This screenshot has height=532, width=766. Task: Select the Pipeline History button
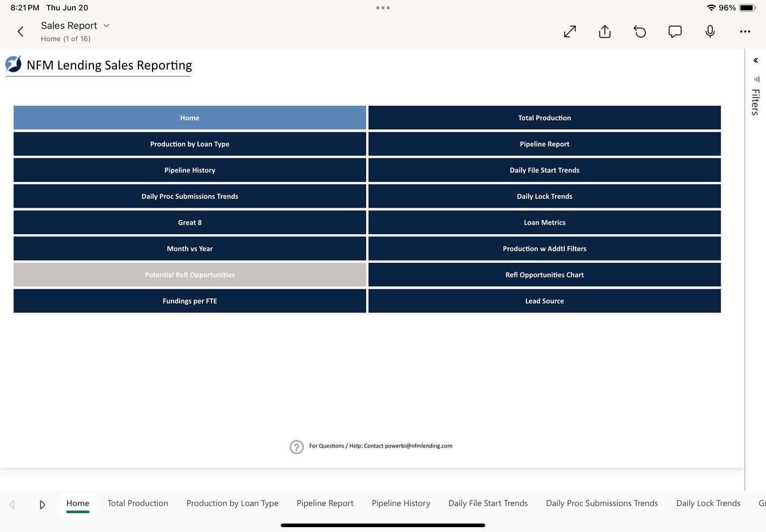190,170
